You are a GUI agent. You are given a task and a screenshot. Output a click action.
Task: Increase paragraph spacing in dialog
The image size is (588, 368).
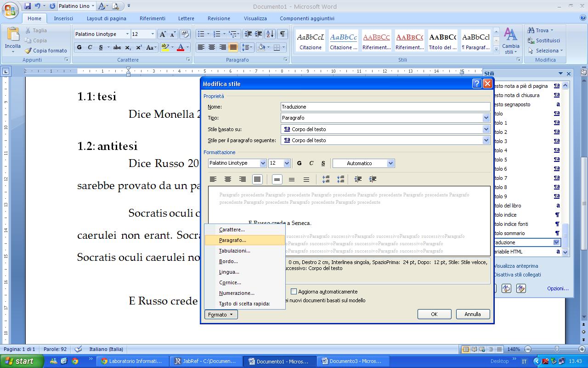326,179
